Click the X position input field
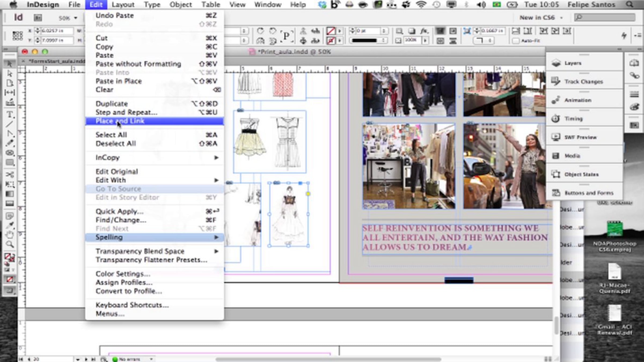This screenshot has width=644, height=362. (x=57, y=31)
